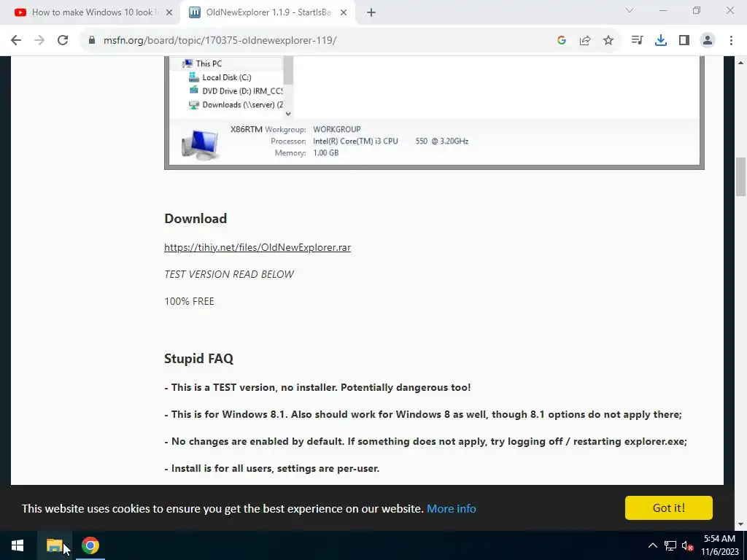Click scrollbar down arrow

coord(741,524)
